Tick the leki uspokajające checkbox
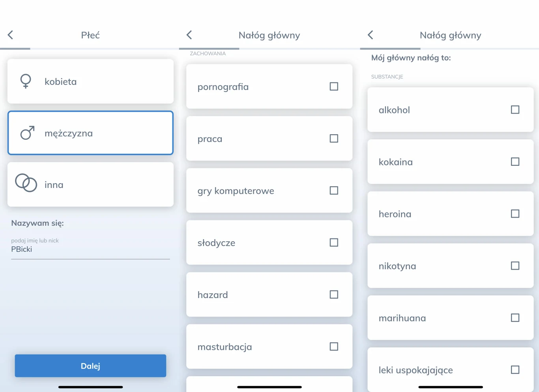539x392 pixels. click(x=515, y=370)
